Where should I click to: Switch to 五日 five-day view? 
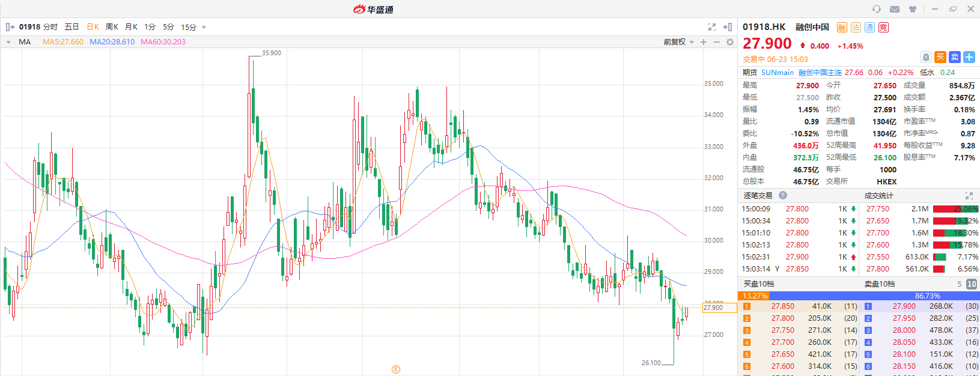[x=72, y=27]
